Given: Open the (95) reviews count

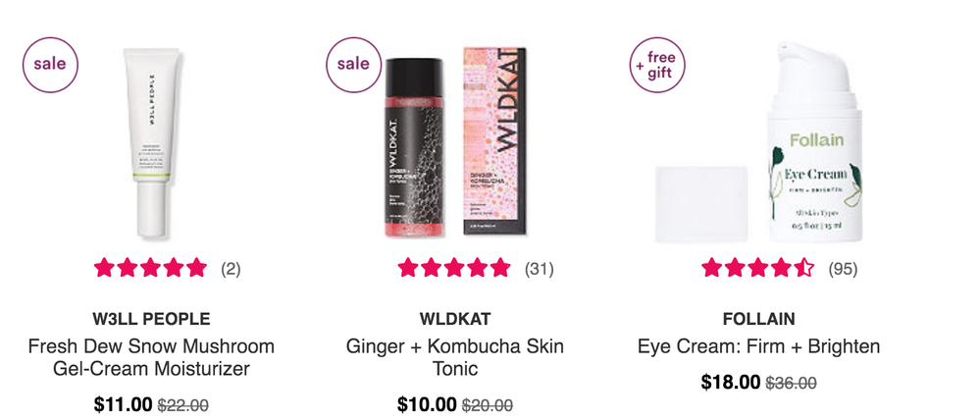Looking at the screenshot, I should pyautogui.click(x=843, y=267).
